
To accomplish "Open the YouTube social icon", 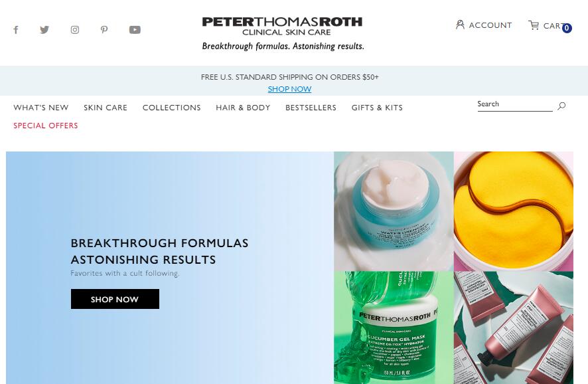I will point(135,30).
